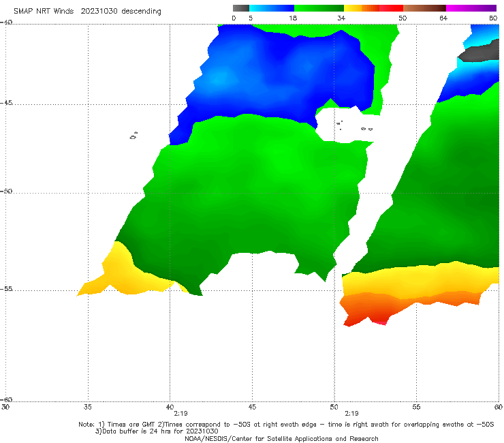
Task: Click the '45' longitude label on bottom axis
Action: click(x=252, y=407)
